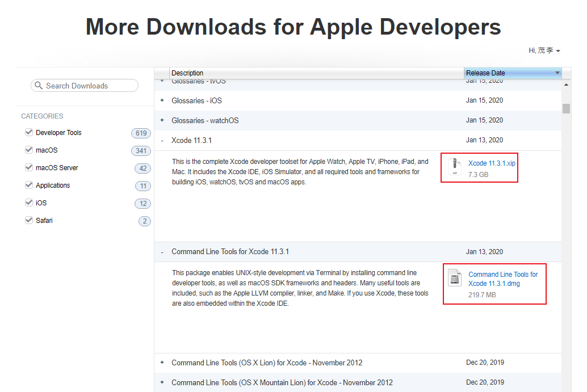Sort by the Description column header

point(317,73)
